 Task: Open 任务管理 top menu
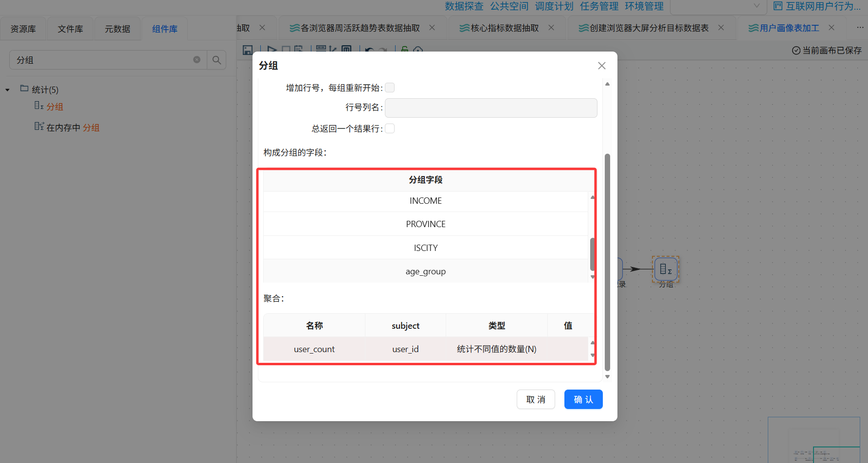599,6
